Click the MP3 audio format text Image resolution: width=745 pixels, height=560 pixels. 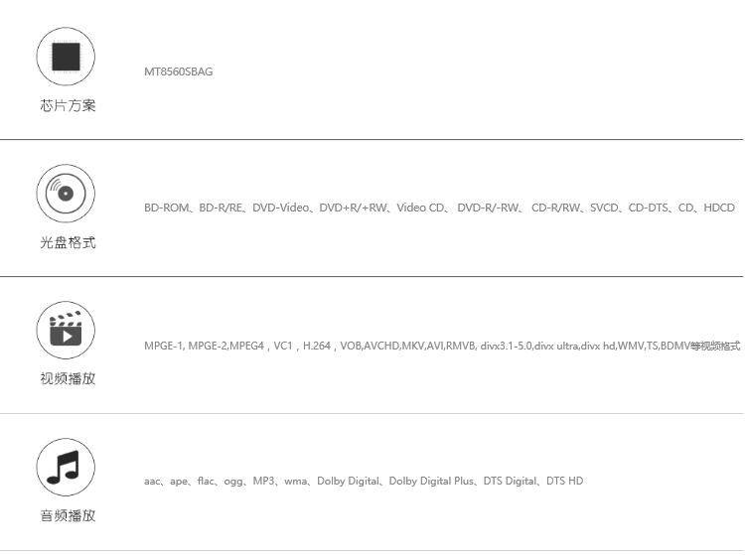click(x=263, y=482)
